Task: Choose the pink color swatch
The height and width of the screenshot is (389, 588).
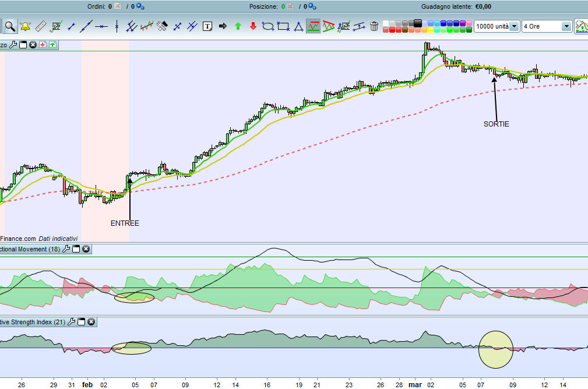Action: pos(469,23)
